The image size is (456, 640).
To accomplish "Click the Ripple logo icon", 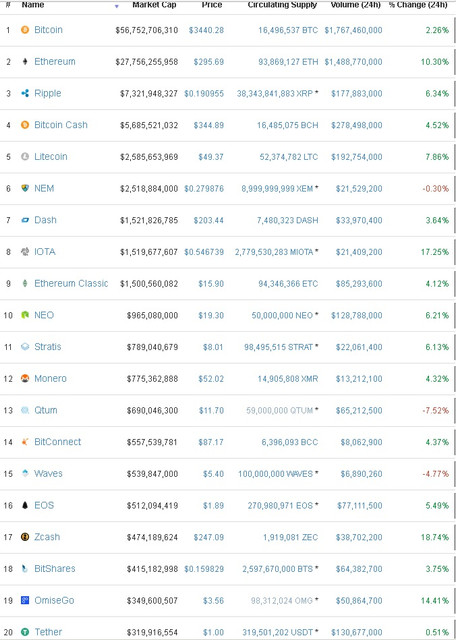I will coord(25,93).
